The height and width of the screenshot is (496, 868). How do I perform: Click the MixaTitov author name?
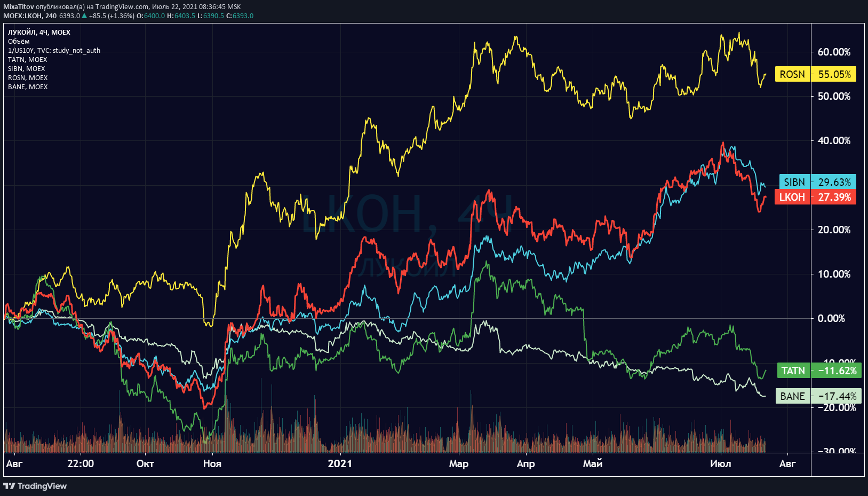click(18, 7)
